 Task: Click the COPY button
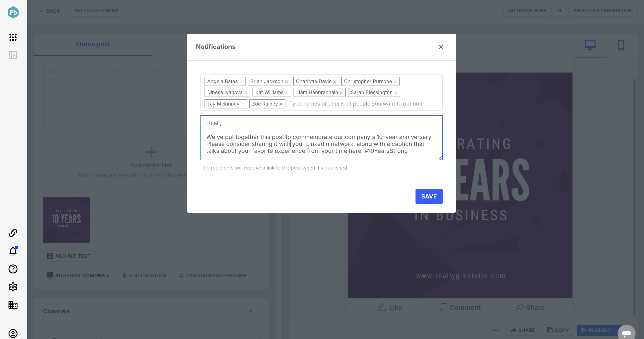tap(558, 330)
